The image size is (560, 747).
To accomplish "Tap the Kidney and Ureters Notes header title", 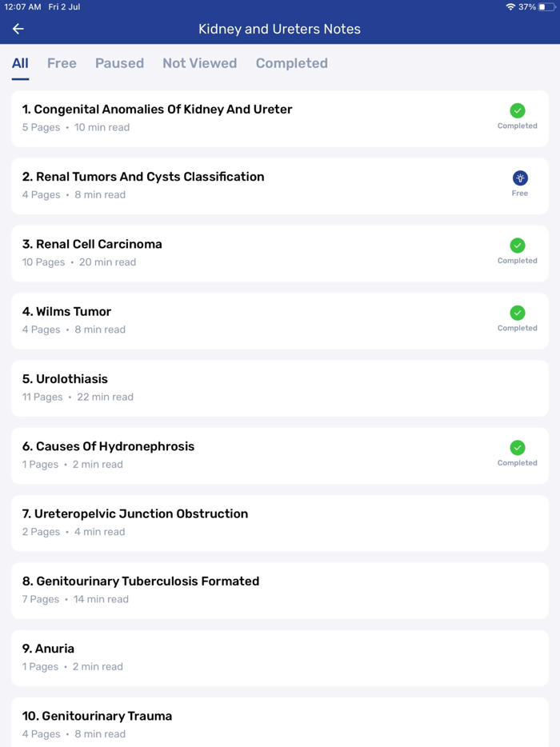I will coord(279,29).
